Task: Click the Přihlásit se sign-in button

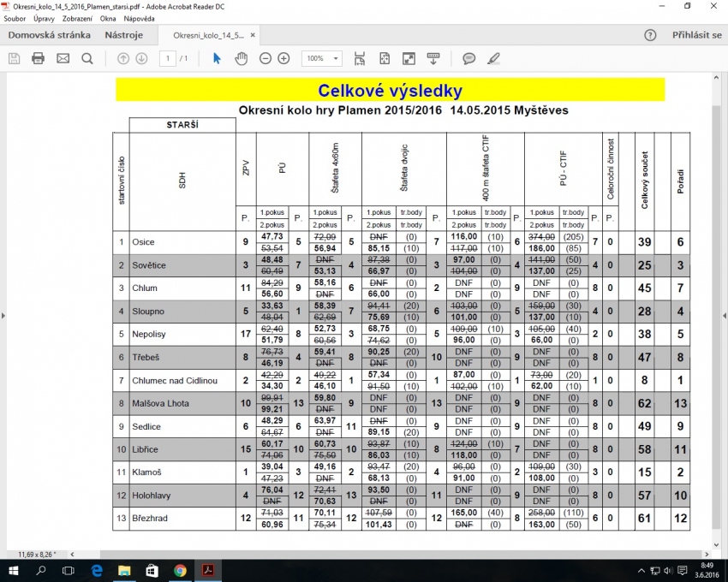Action: [x=697, y=35]
